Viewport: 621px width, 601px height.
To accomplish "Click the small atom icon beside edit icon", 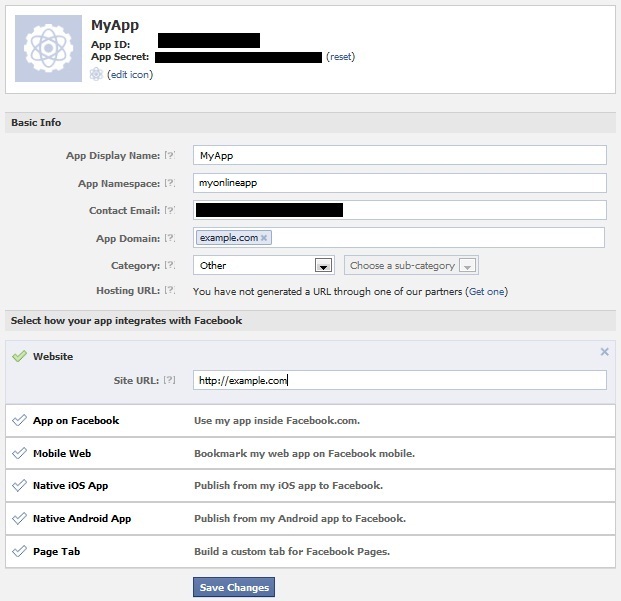I will (96, 74).
